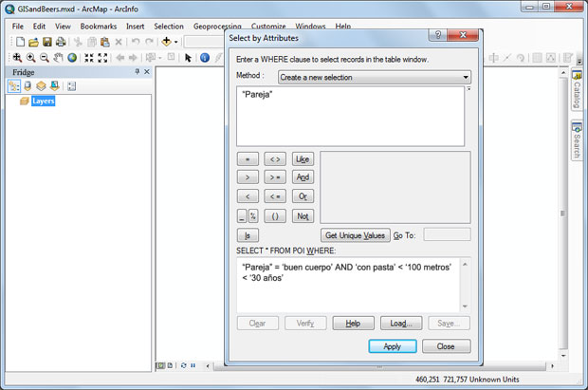Insert the equals operator
Image resolution: width=588 pixels, height=390 pixels.
click(x=248, y=159)
